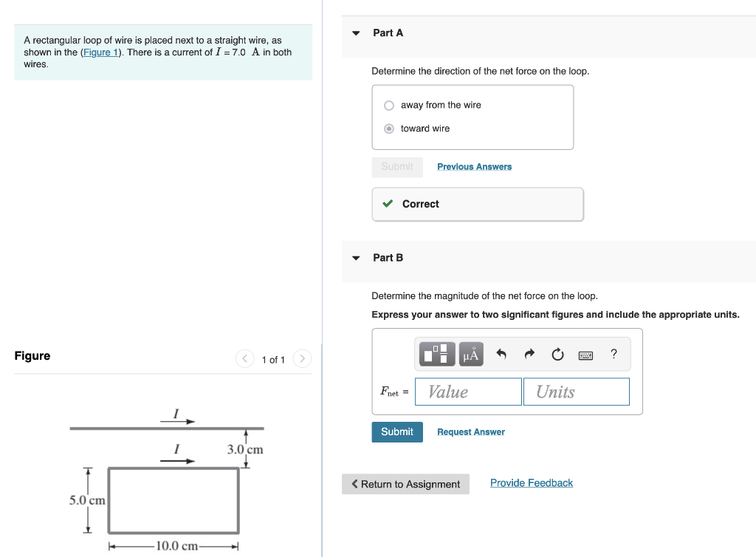The image size is (756, 557).
Task: Open the math template palette in answer toolbar
Action: click(436, 354)
